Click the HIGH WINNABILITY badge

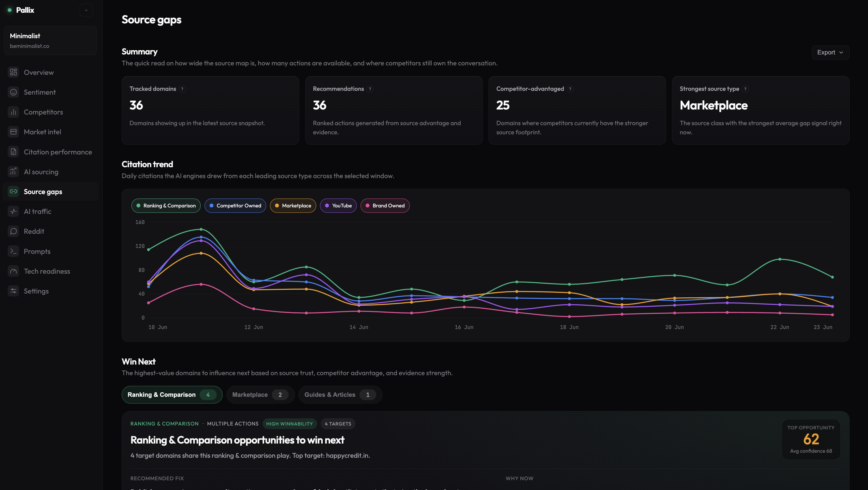coord(290,424)
